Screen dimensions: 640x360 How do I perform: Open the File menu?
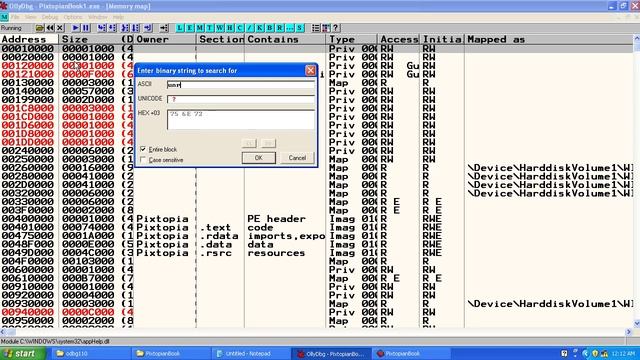click(x=15, y=17)
